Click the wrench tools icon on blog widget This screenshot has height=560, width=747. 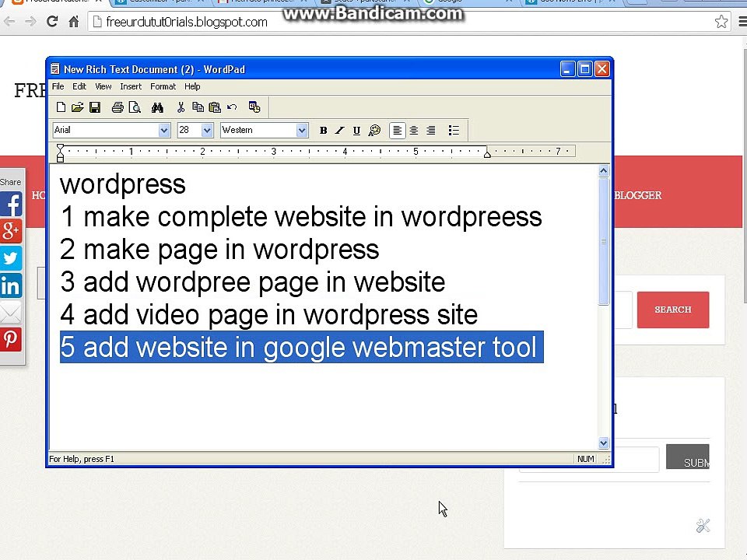703,526
